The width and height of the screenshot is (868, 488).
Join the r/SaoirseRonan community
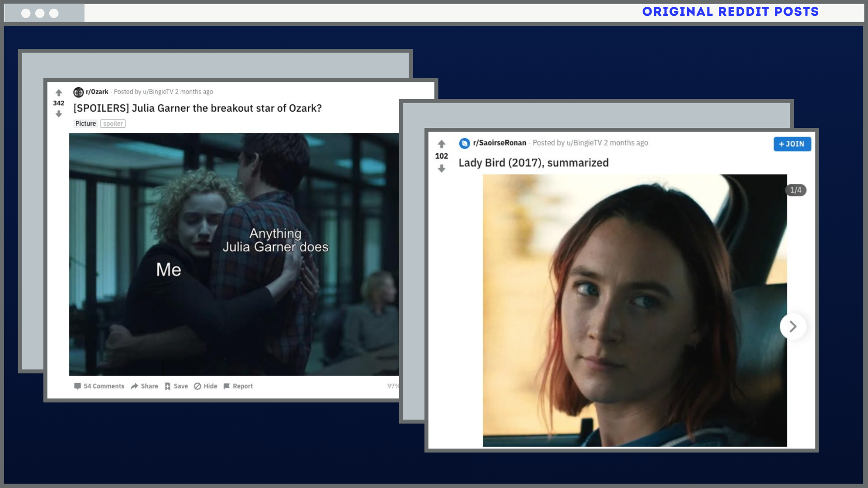pos(792,144)
